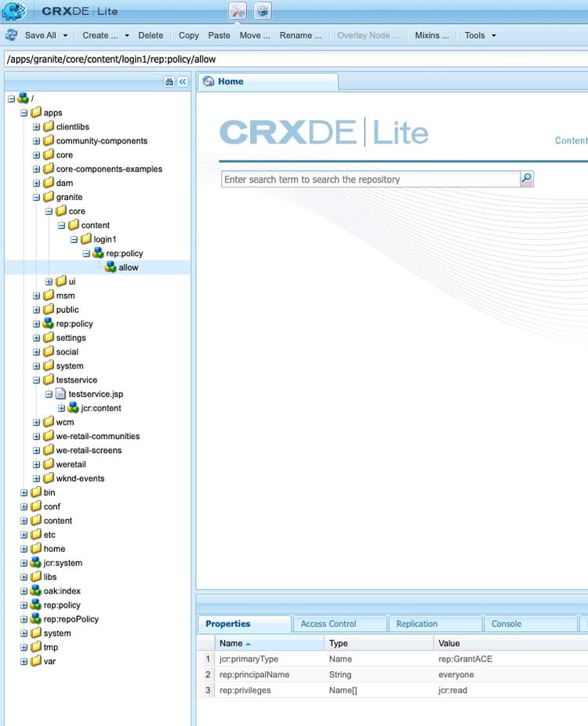This screenshot has height=726, width=588.
Task: Click the Rename toolbar button
Action: [300, 35]
